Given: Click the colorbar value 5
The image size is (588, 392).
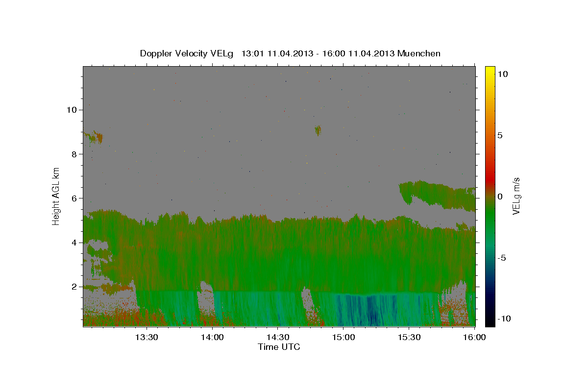Looking at the screenshot, I should point(500,135).
